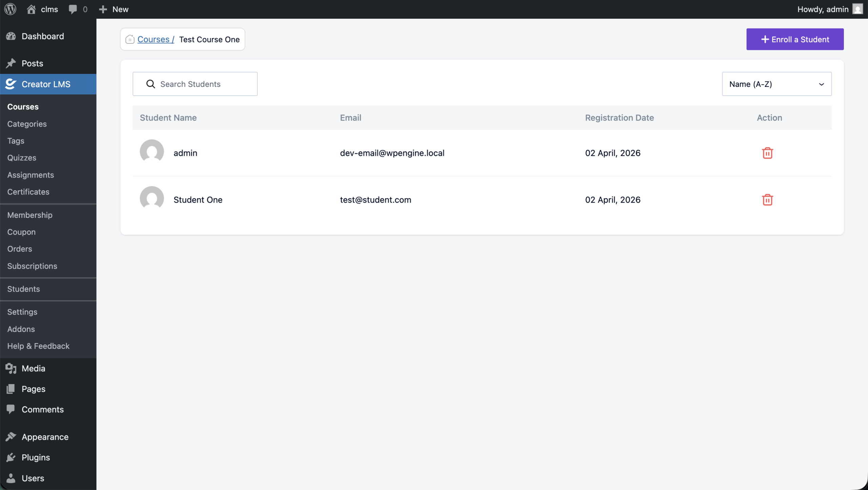Viewport: 868px width, 490px height.
Task: Open the comments bubble icon
Action: pyautogui.click(x=73, y=9)
